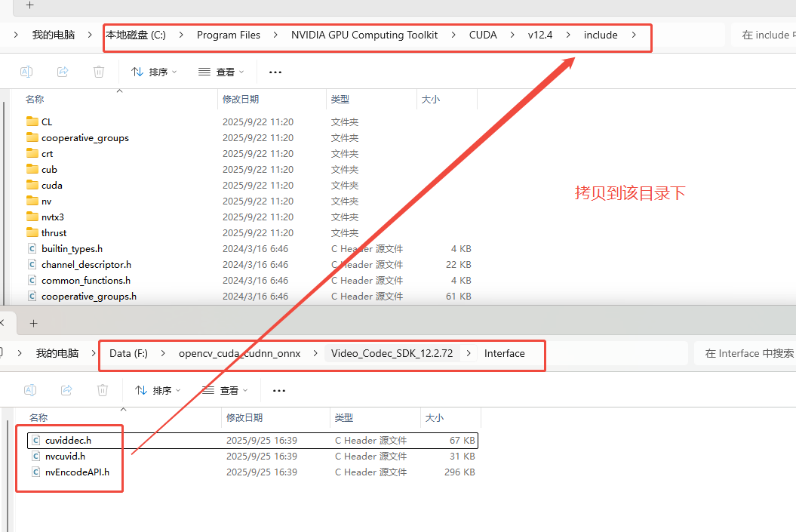Screen dimensions: 796x532
Task: Click the rename icon in the include window toolbar
Action: 26,72
